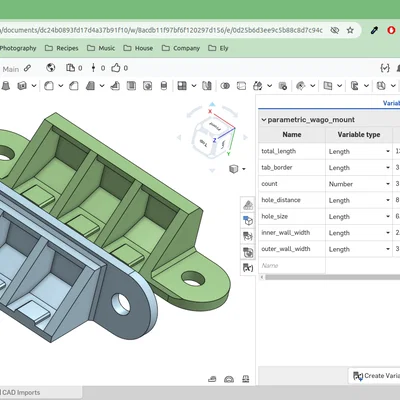Select the hole_distance variable name cell
The width and height of the screenshot is (400, 400).
click(x=292, y=200)
